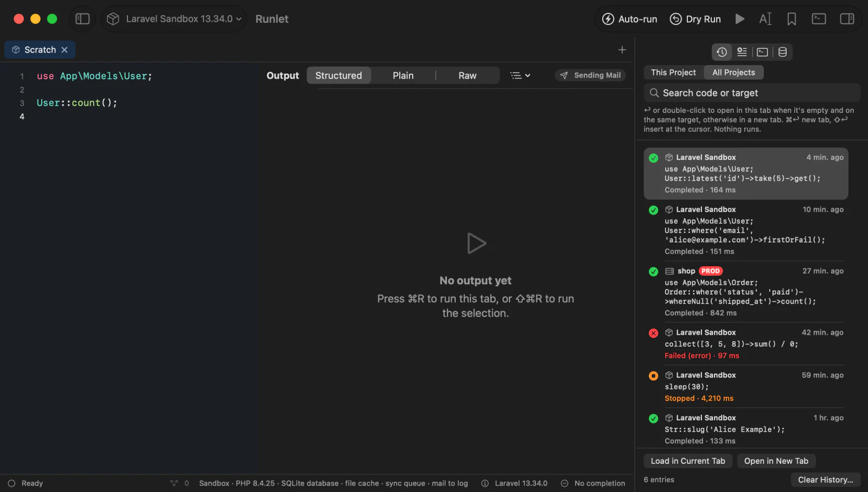This screenshot has width=868, height=492.
Task: Run the code with the play icon
Action: [x=739, y=19]
